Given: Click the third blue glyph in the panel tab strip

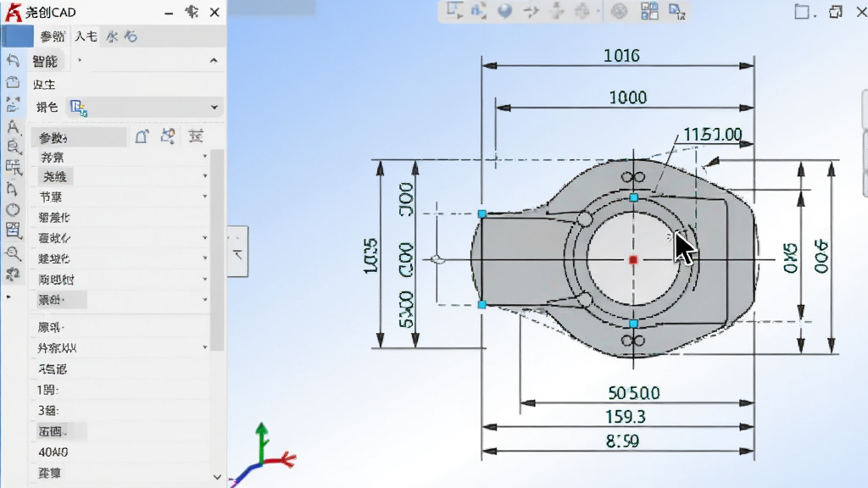Looking at the screenshot, I should 113,36.
